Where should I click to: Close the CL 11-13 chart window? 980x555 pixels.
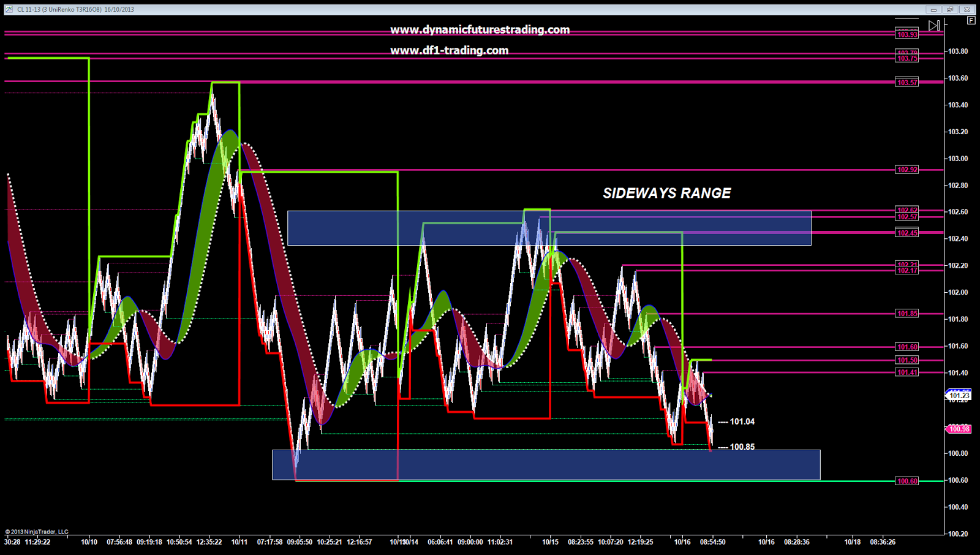pos(967,9)
